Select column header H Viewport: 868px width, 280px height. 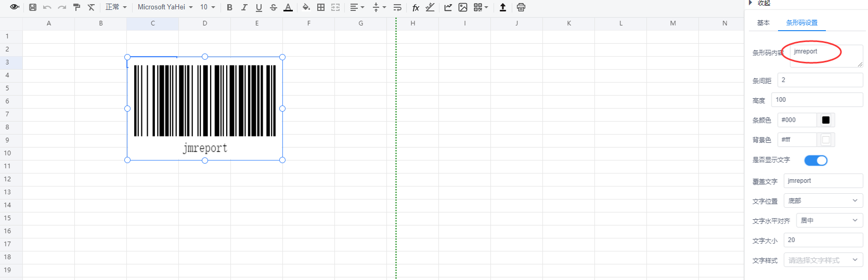[x=413, y=23]
